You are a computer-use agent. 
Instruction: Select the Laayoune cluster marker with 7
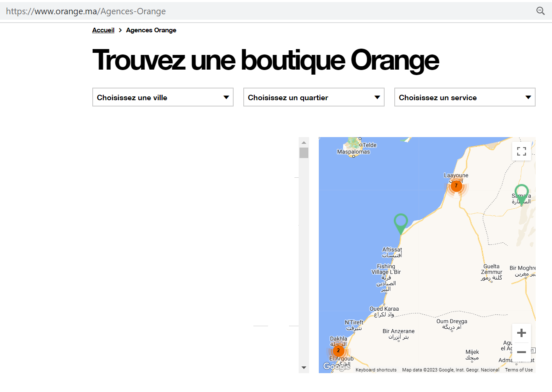point(456,186)
